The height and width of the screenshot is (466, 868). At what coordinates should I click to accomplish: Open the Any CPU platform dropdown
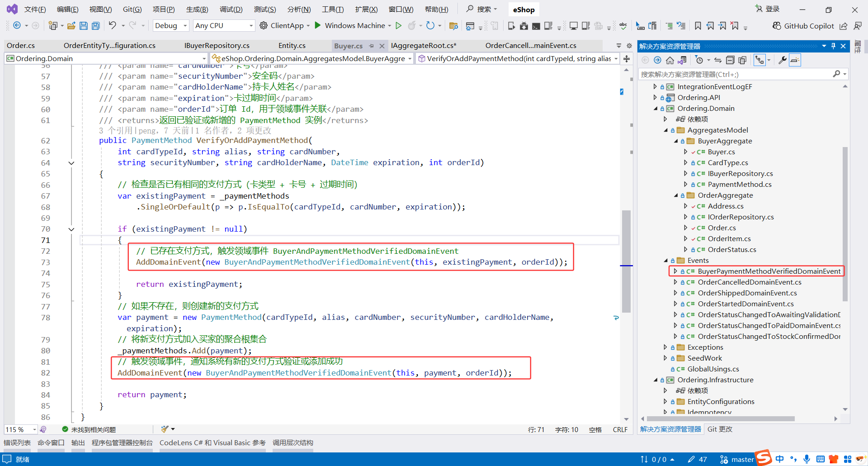(x=224, y=26)
